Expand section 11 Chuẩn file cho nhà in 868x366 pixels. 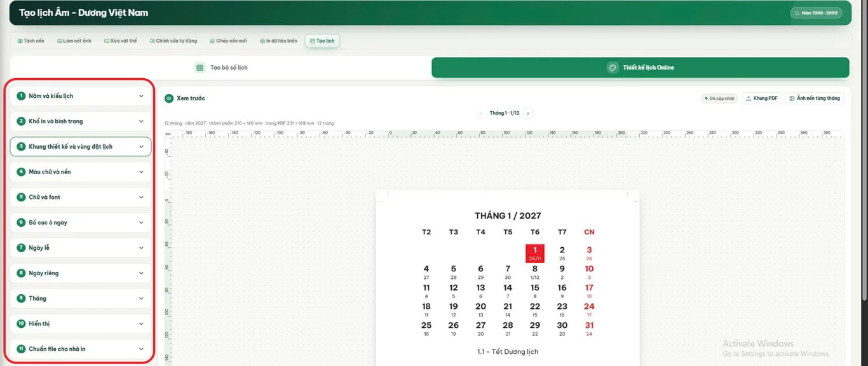(81, 349)
